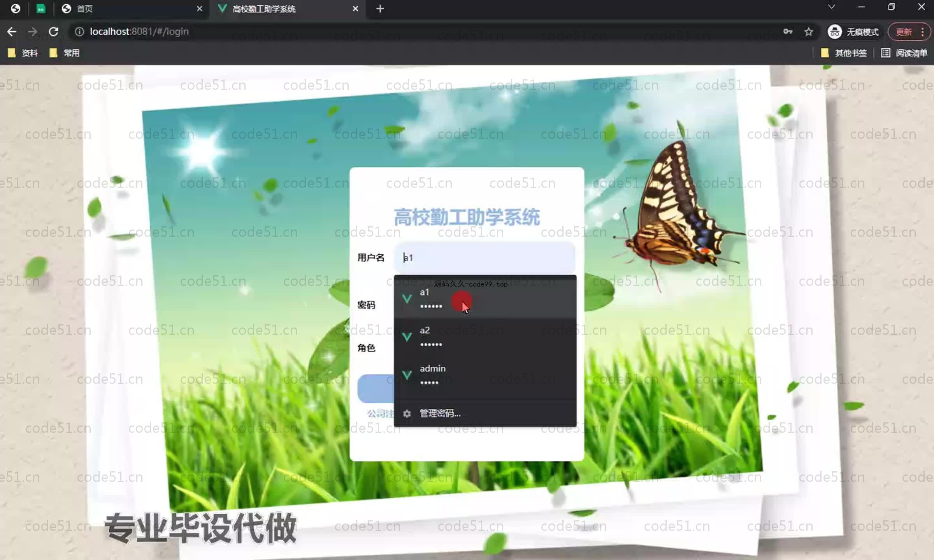Open the first pinned globe tab
Screen dimensions: 934x560
(15, 9)
